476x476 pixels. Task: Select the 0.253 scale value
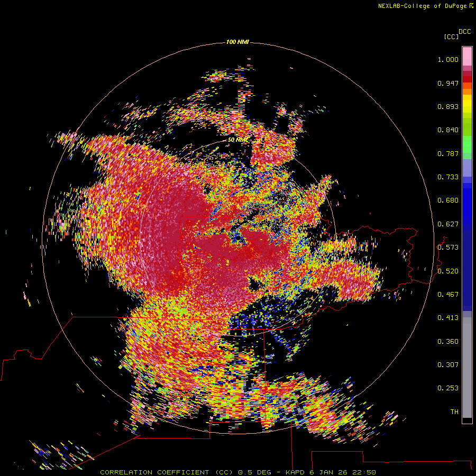click(448, 388)
